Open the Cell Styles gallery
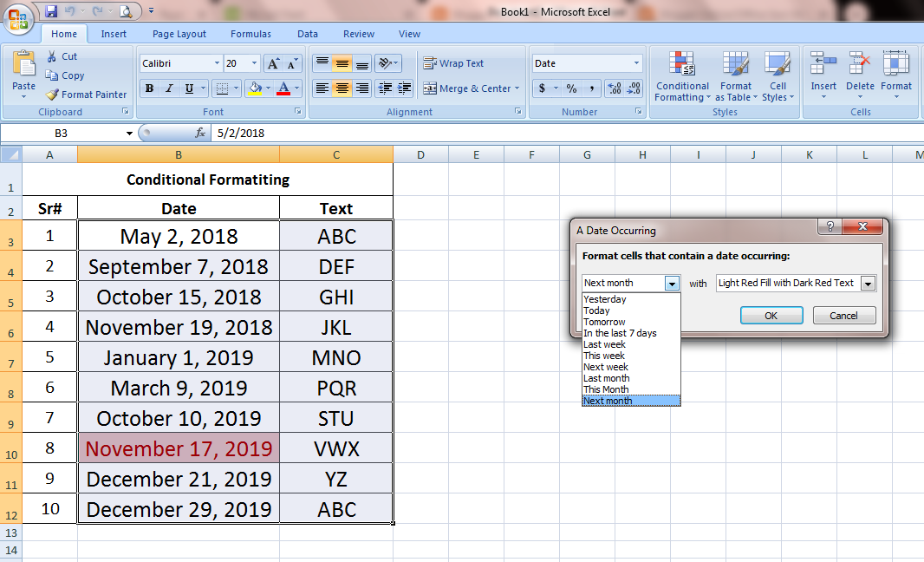 pos(778,76)
